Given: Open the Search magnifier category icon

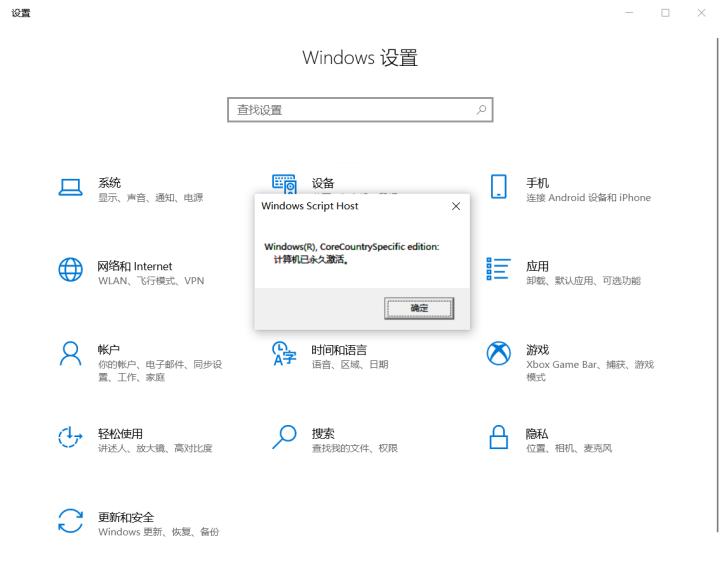Looking at the screenshot, I should tap(284, 437).
